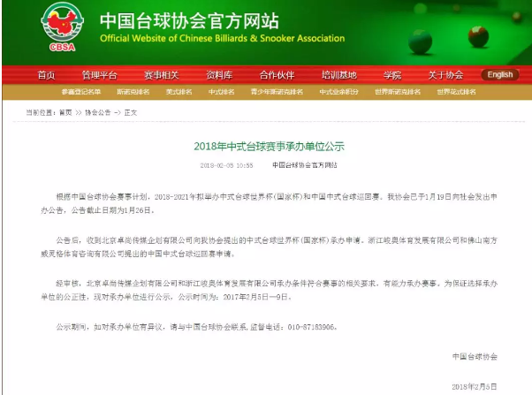The image size is (532, 395).
Task: Click the paragraph starting 公告后
Action: (x=269, y=247)
